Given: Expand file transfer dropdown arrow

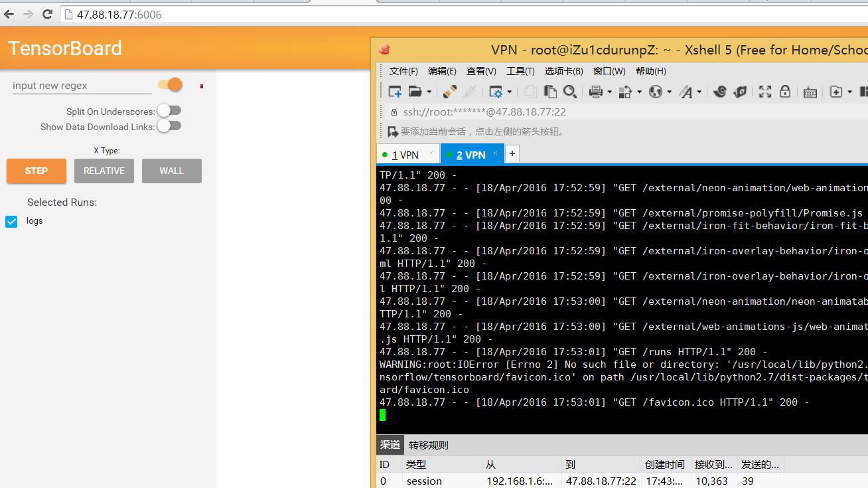Looking at the screenshot, I should [638, 92].
